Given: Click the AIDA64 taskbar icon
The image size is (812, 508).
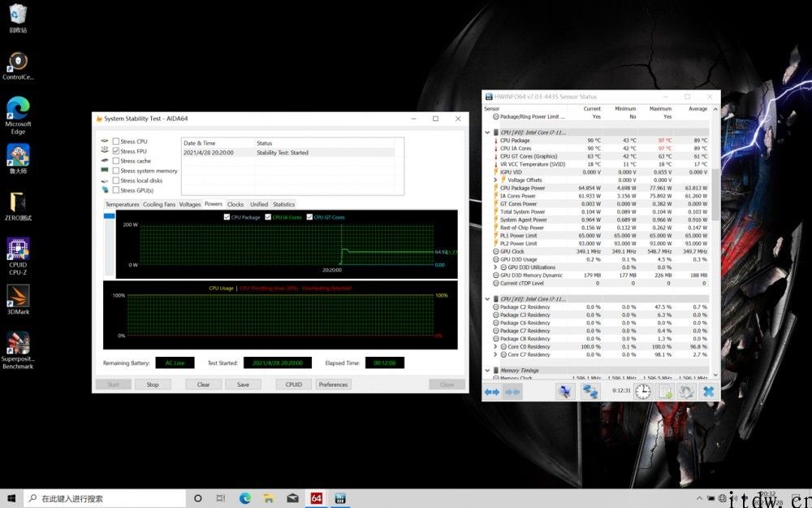Looking at the screenshot, I should tap(317, 498).
